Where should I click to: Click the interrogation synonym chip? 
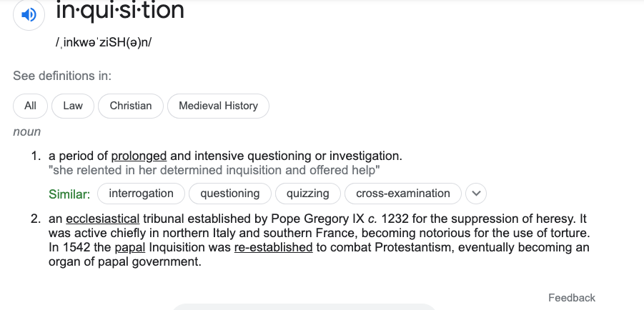coord(141,194)
